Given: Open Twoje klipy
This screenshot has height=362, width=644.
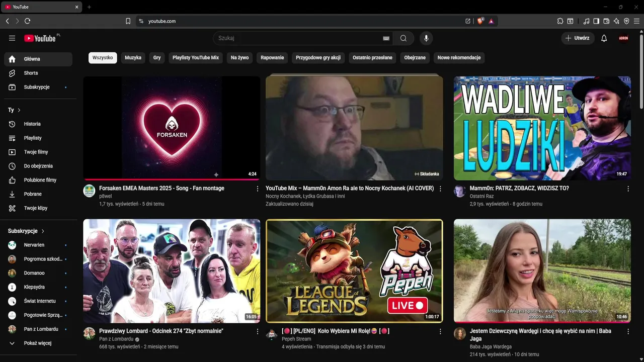Looking at the screenshot, I should pos(38,208).
